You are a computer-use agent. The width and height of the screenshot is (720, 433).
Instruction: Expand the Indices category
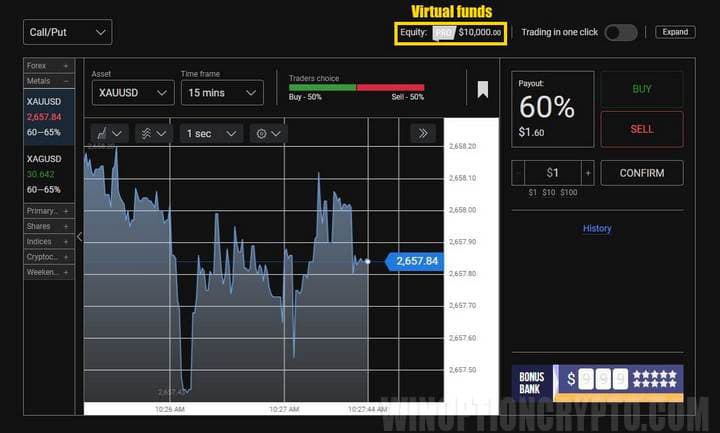[48, 241]
